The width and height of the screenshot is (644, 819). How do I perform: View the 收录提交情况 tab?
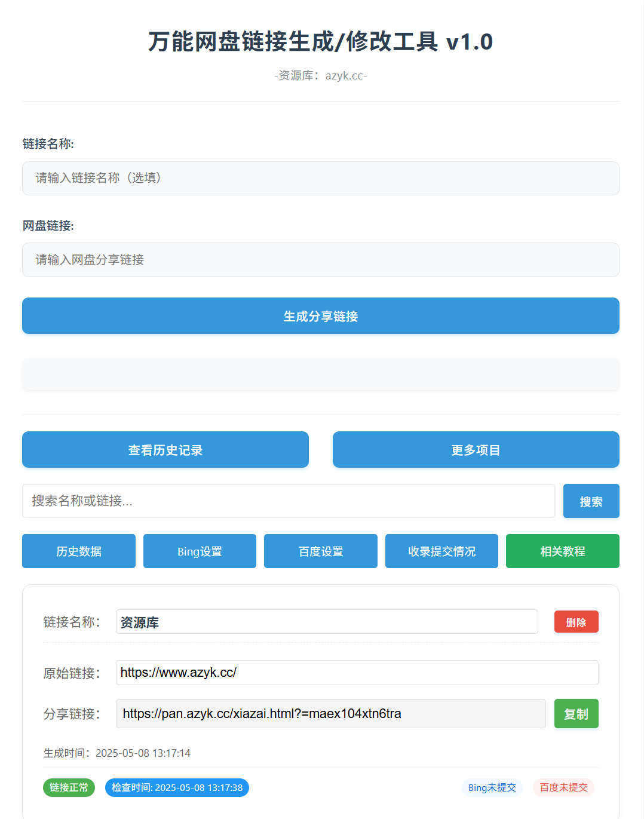tap(441, 551)
